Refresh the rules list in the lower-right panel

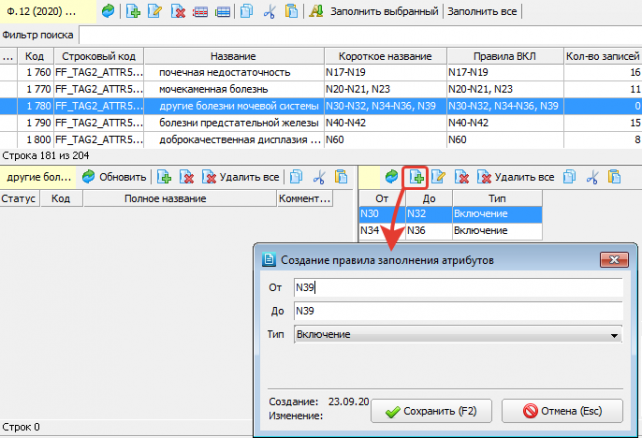click(x=392, y=177)
